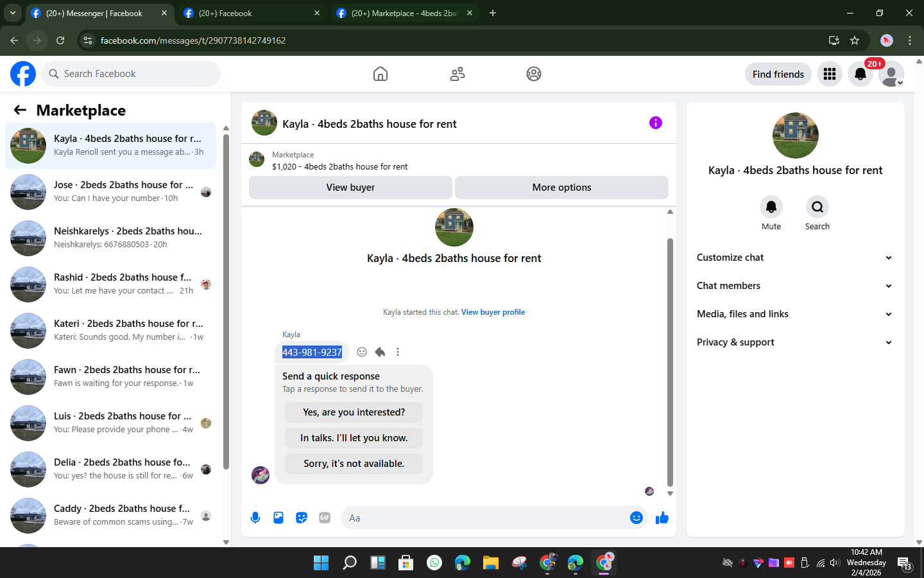924x578 pixels.
Task: Click View buyer button
Action: click(350, 188)
